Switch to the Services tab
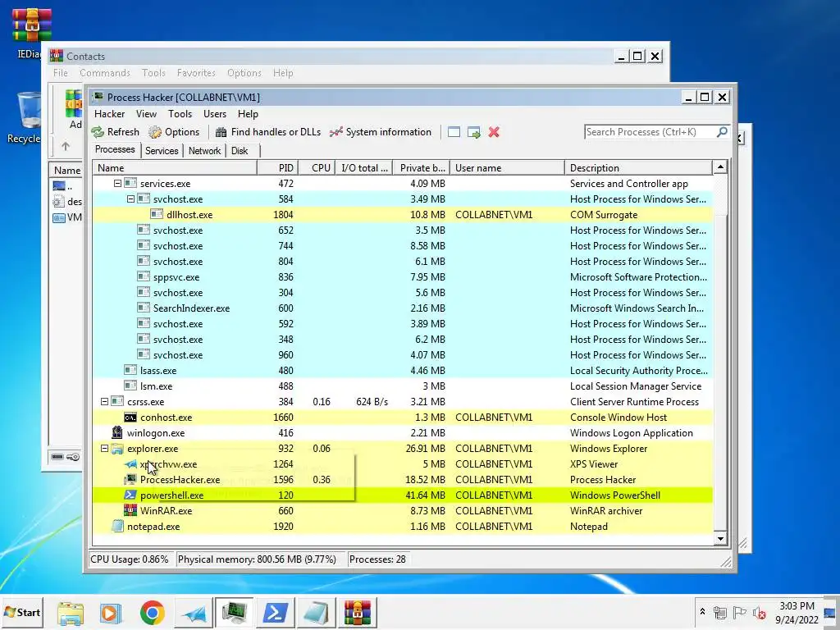The height and width of the screenshot is (630, 840). click(x=162, y=151)
